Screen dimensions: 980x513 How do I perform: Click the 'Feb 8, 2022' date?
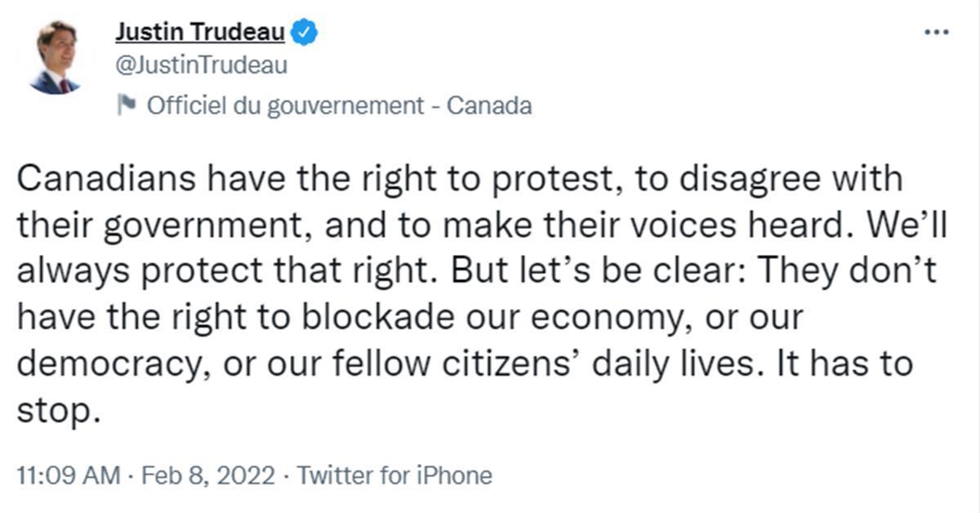(208, 475)
